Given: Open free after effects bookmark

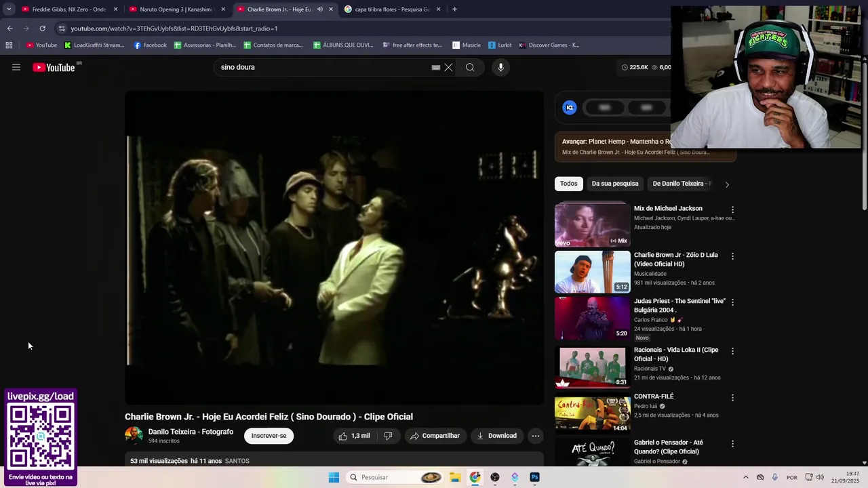Looking at the screenshot, I should tap(412, 45).
